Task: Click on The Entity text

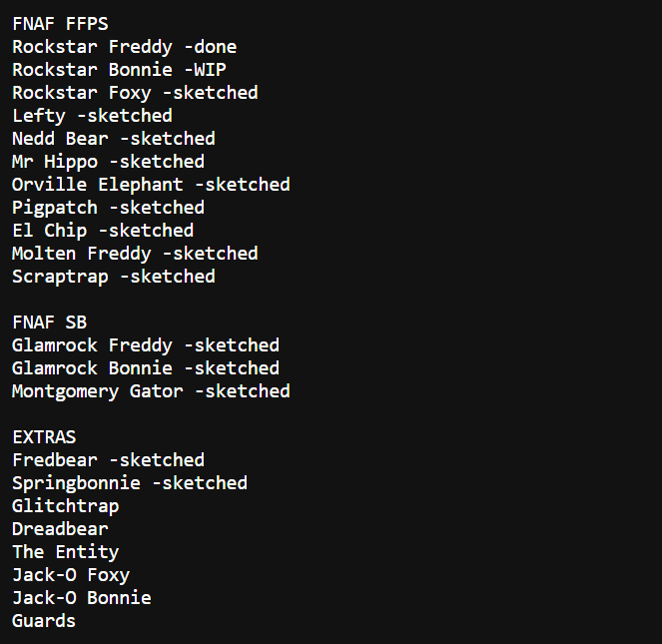Action: [x=65, y=552]
